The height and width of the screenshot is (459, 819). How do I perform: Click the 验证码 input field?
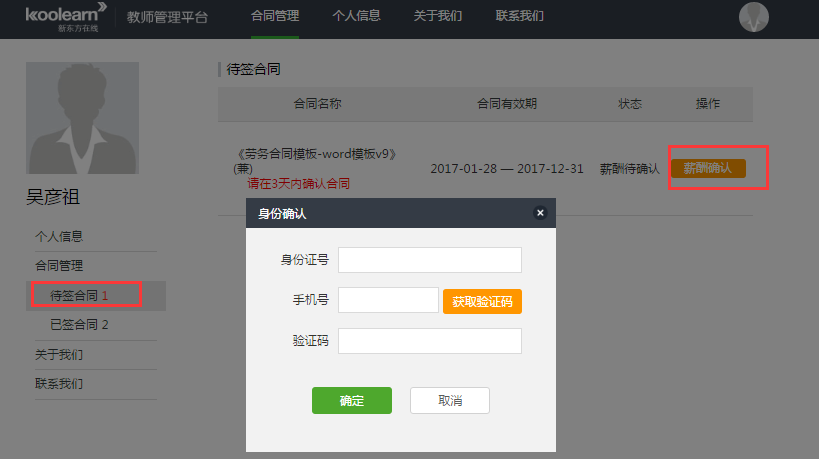[430, 341]
